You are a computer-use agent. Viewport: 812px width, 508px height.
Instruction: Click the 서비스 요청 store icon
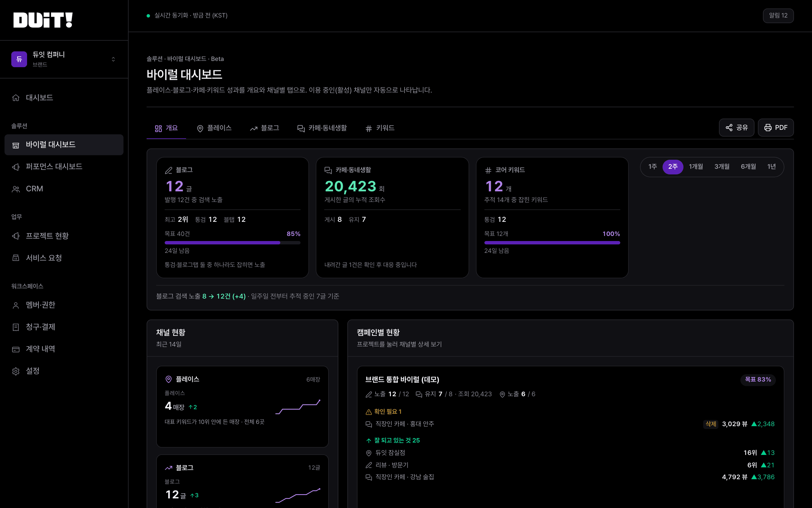pyautogui.click(x=16, y=258)
